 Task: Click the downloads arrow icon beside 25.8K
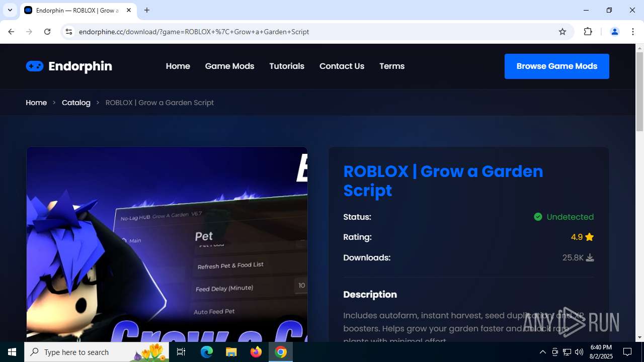point(590,257)
